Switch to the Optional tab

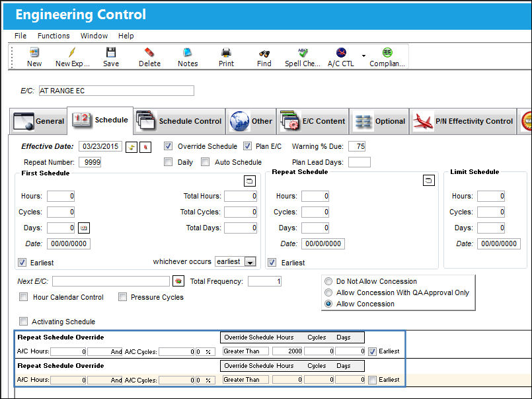pos(379,121)
